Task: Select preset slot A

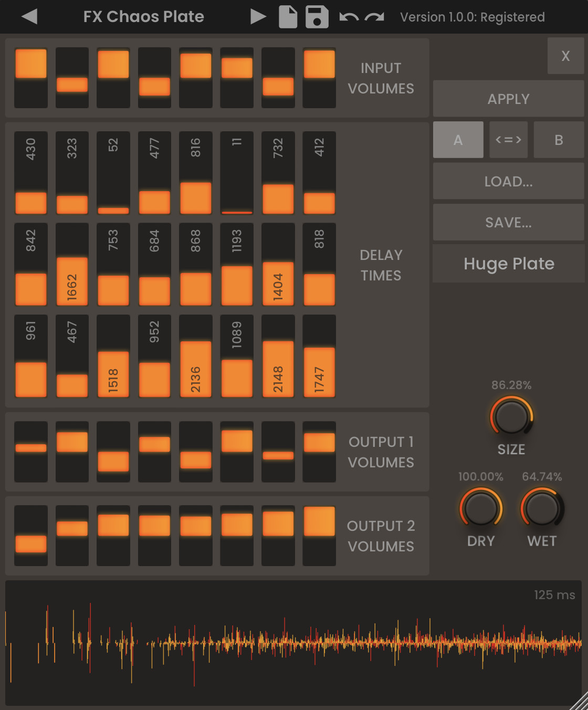Action: coord(458,140)
